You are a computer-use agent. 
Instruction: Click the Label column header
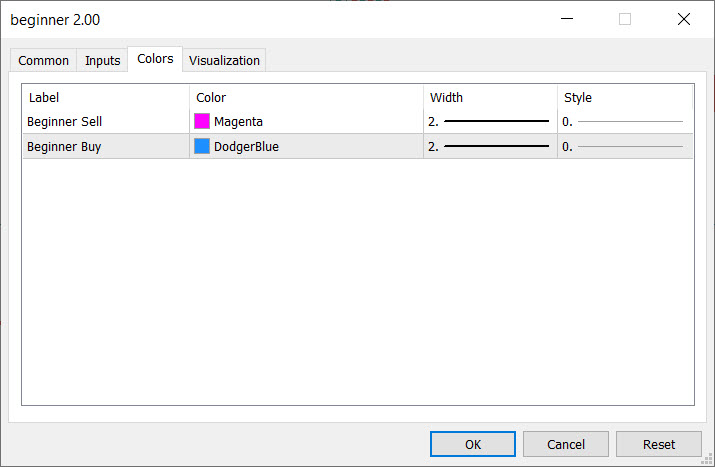tap(45, 98)
